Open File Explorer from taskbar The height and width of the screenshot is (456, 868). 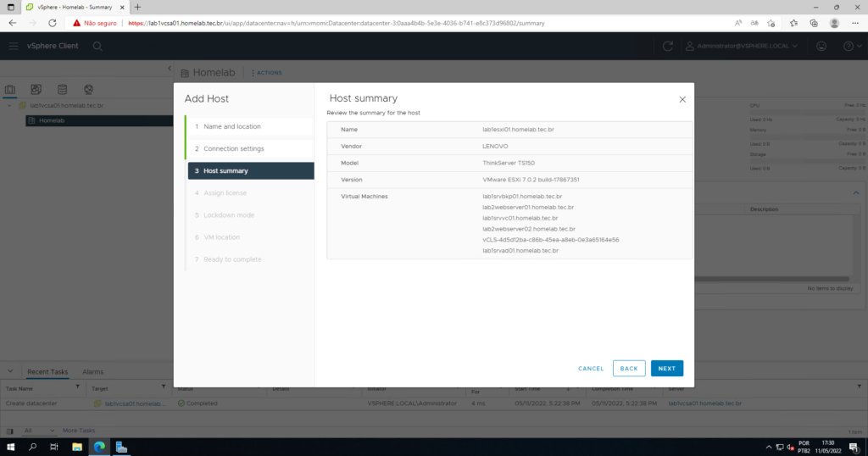77,448
